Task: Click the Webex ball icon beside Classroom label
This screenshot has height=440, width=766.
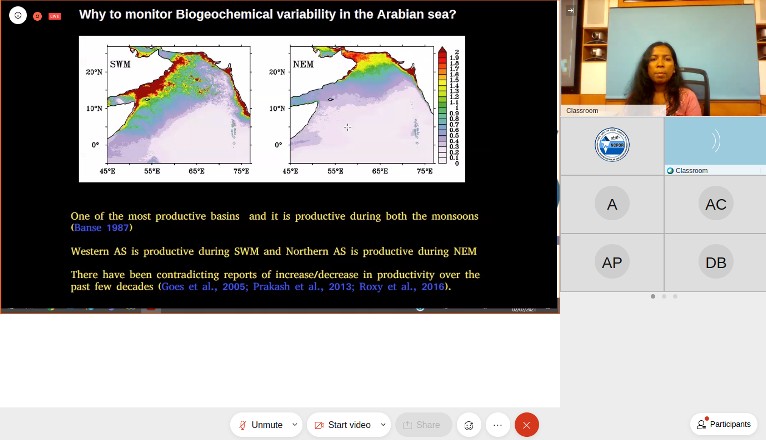Action: click(670, 170)
